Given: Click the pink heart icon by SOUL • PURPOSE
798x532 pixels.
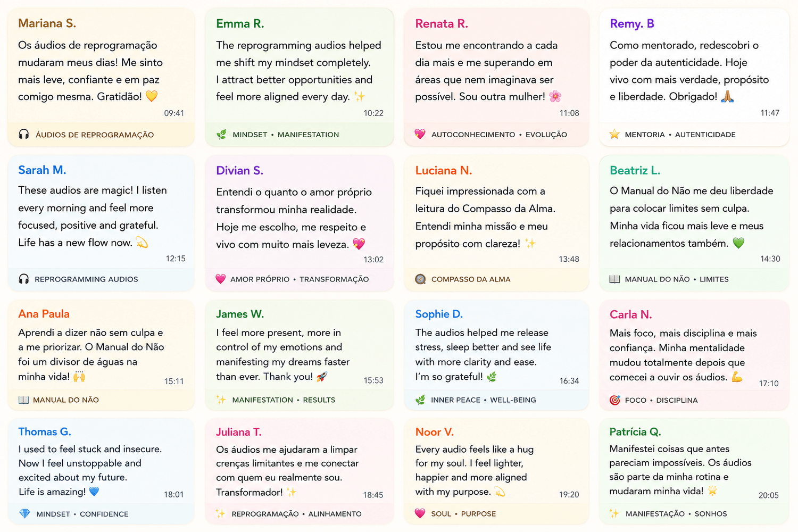Looking at the screenshot, I should (420, 513).
